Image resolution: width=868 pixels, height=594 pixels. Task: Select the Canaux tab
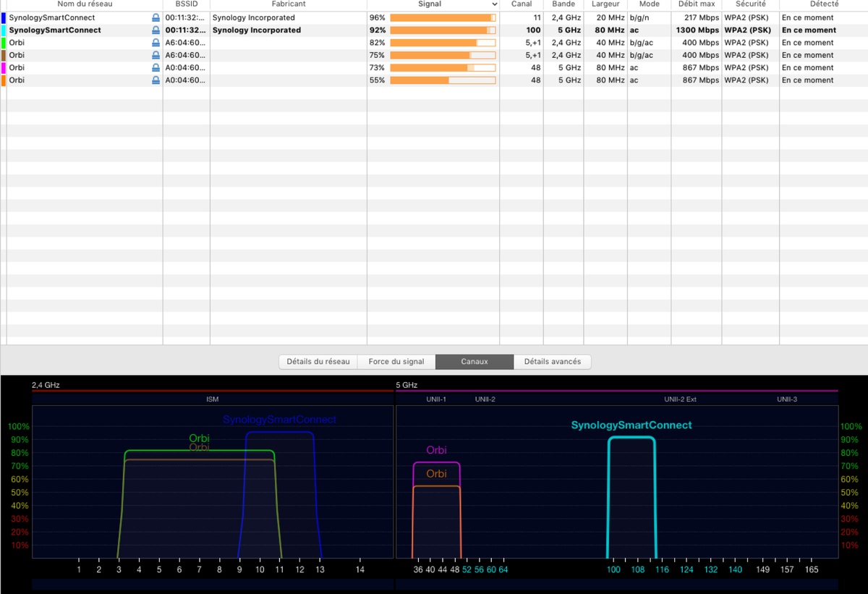coord(475,362)
